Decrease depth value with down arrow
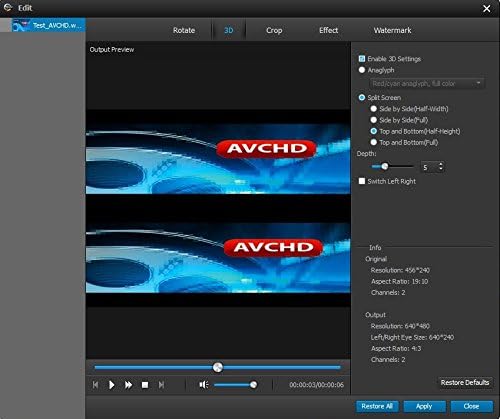The width and height of the screenshot is (500, 419). tap(441, 169)
